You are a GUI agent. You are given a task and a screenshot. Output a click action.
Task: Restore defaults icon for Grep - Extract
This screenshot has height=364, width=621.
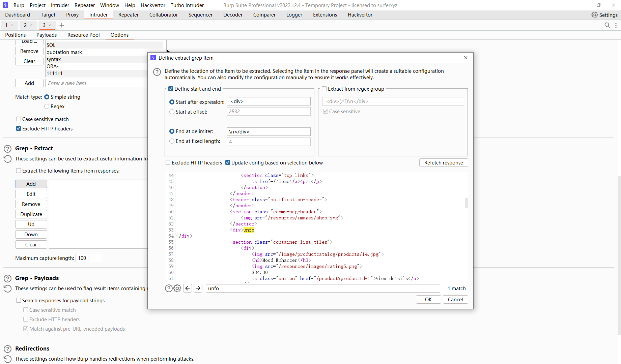(7, 159)
